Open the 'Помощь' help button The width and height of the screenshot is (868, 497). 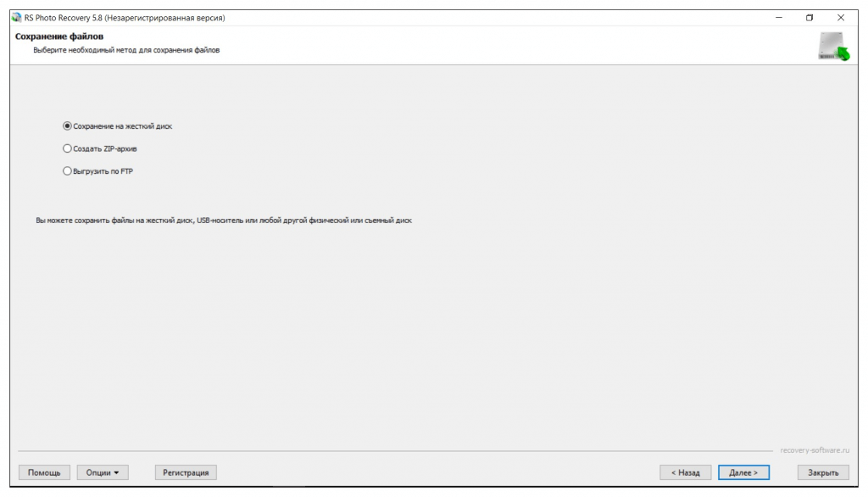44,472
